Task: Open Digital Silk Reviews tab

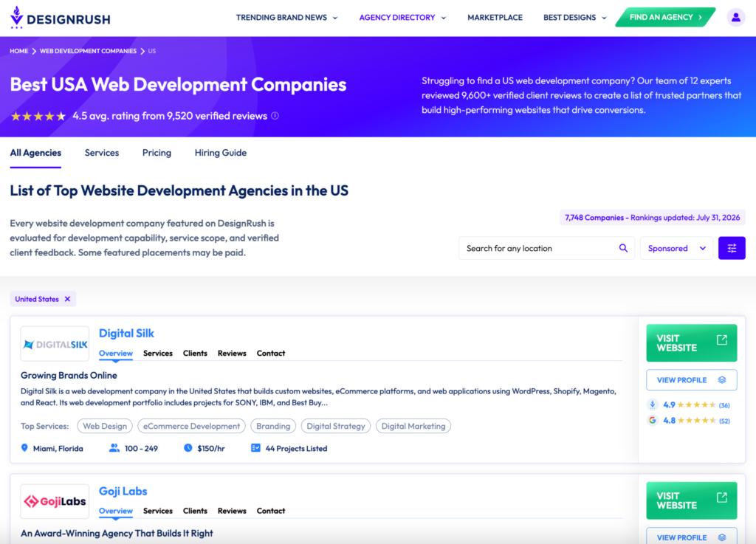Action: (x=232, y=353)
